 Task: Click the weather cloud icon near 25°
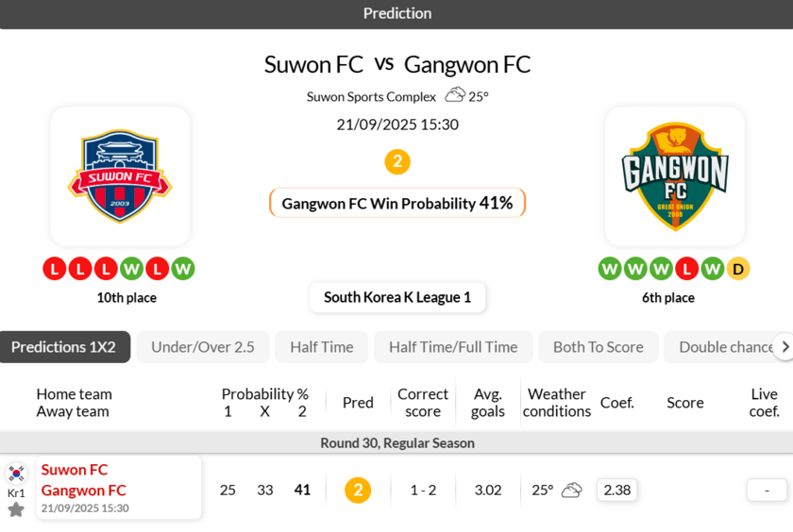pos(455,94)
